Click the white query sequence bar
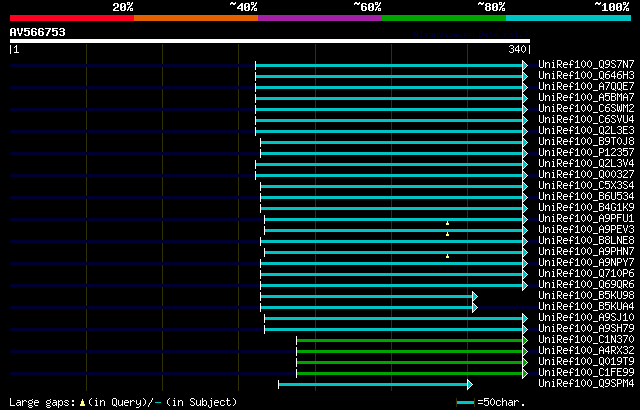Image resolution: width=640 pixels, height=410 pixels. tap(270, 41)
